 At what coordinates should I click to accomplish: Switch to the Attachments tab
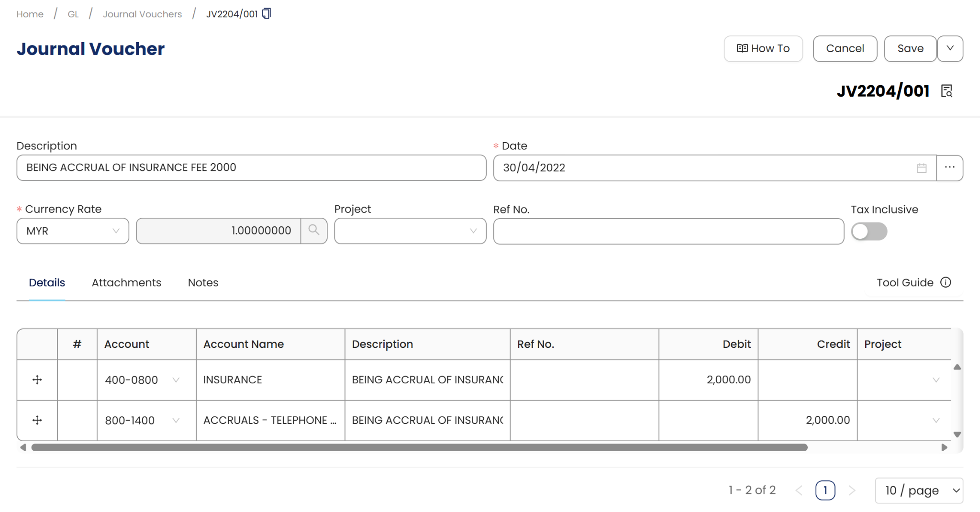tap(126, 283)
